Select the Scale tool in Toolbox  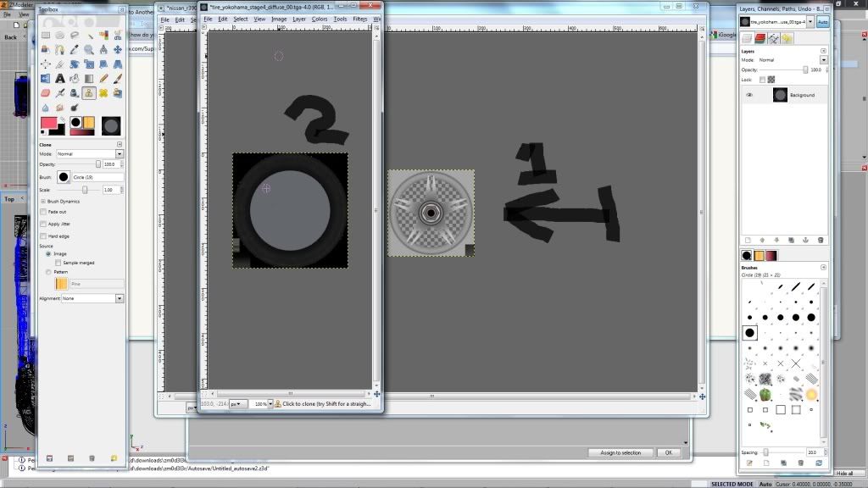(89, 64)
